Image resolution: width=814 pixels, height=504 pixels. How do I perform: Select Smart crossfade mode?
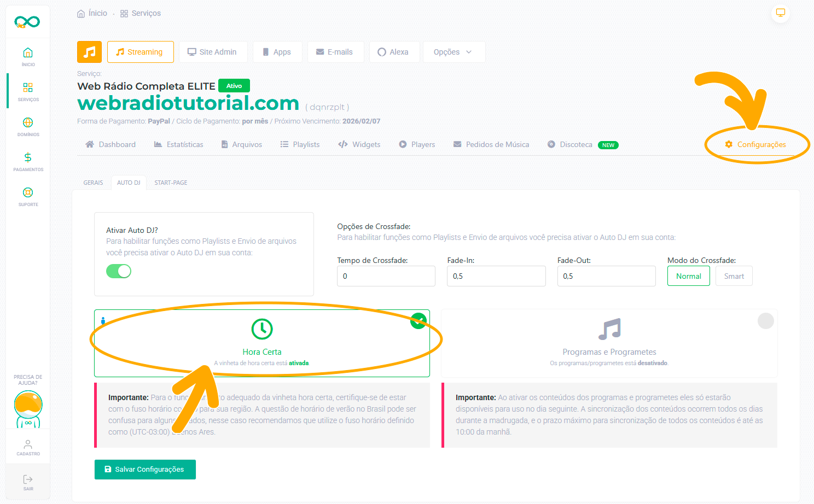pyautogui.click(x=734, y=276)
